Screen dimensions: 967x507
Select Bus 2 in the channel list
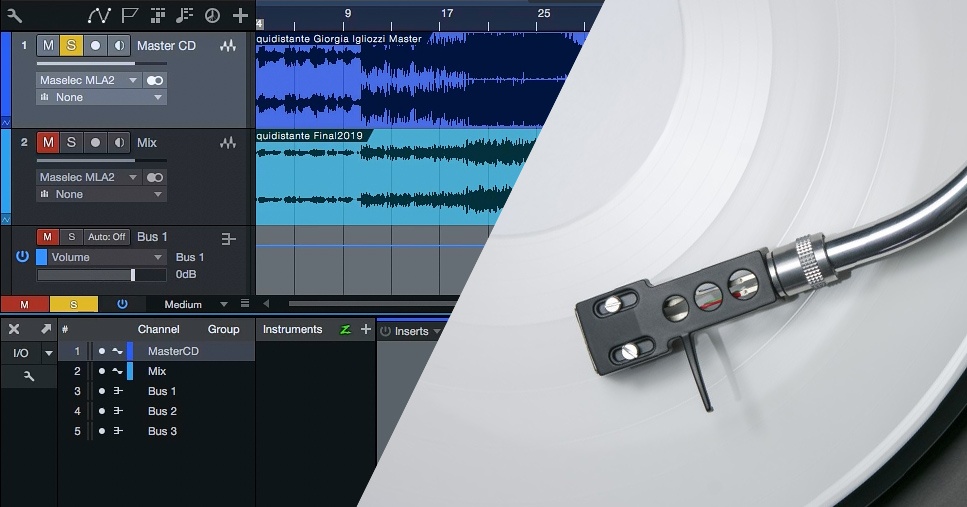click(x=162, y=411)
